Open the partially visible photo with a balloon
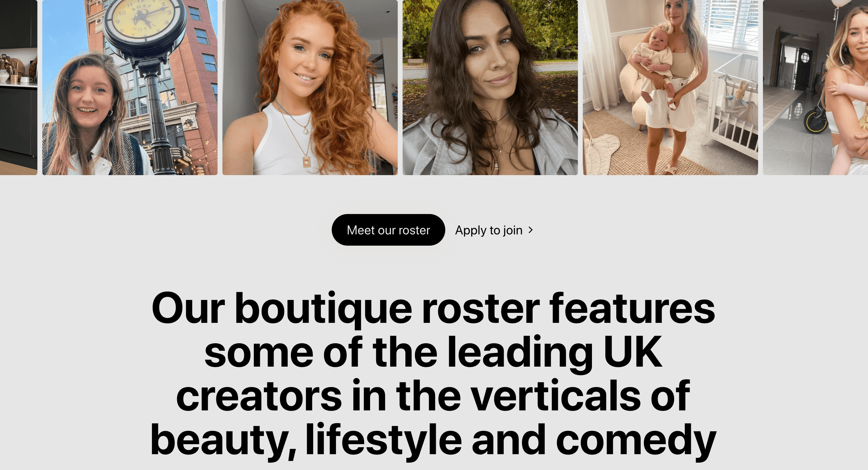 (815, 87)
